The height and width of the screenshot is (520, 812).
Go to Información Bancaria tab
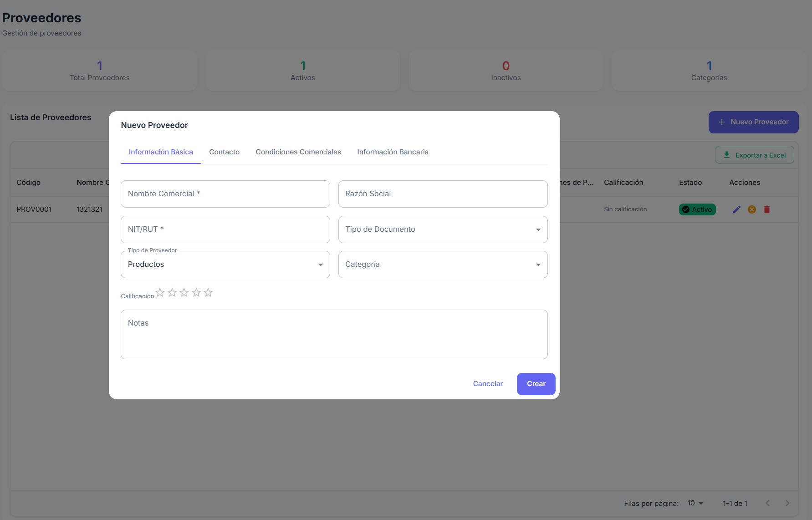click(x=393, y=152)
